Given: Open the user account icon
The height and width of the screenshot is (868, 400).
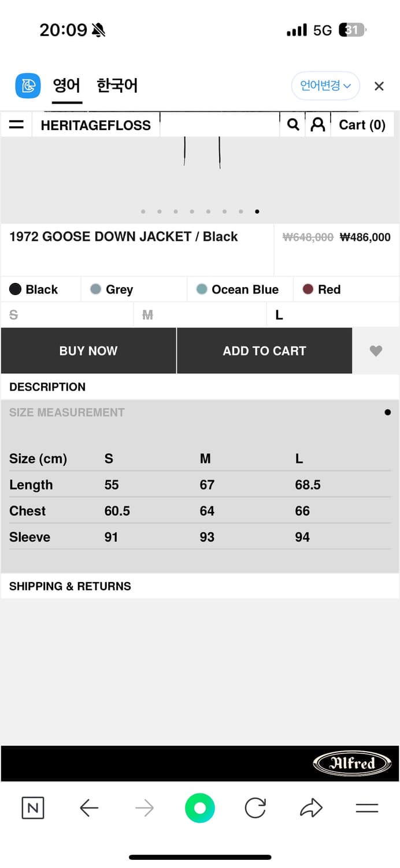Looking at the screenshot, I should point(317,125).
